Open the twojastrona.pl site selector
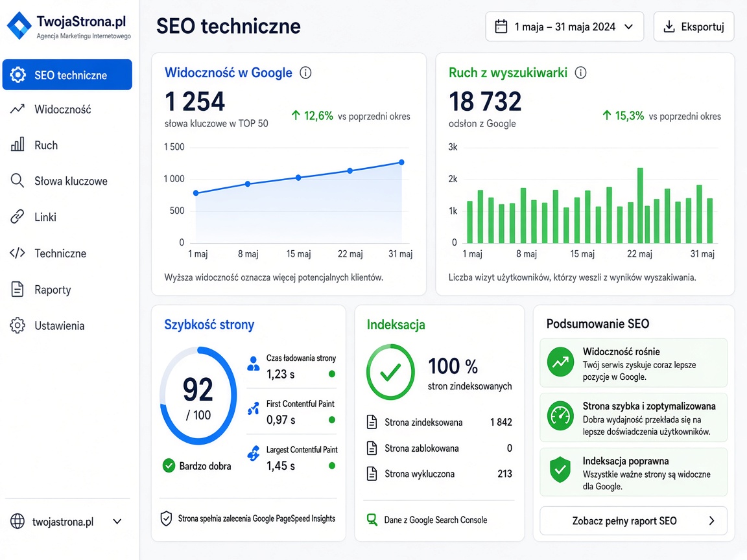 pos(67,521)
